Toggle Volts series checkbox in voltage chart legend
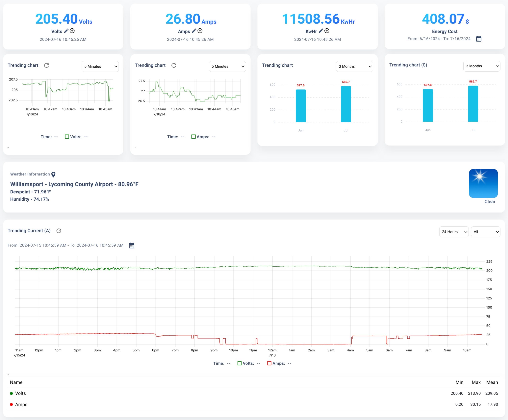The width and height of the screenshot is (508, 420). (x=67, y=137)
